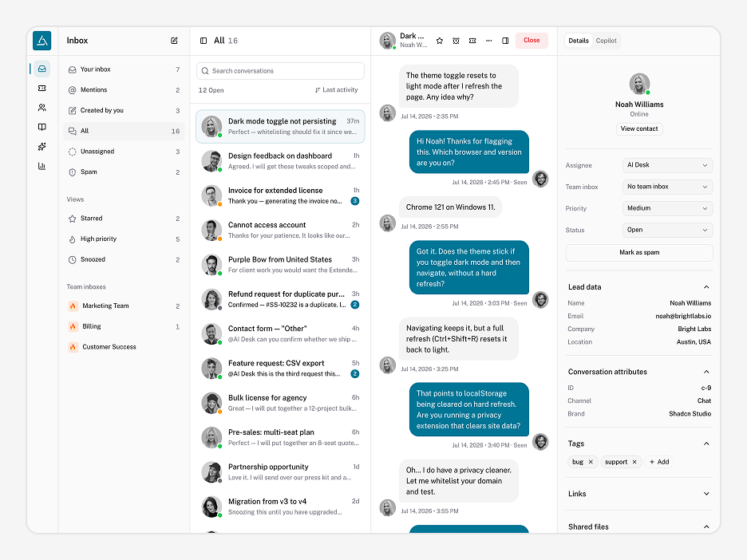The height and width of the screenshot is (560, 747).
Task: Open Partnership opportunity conversation
Action: 280,472
